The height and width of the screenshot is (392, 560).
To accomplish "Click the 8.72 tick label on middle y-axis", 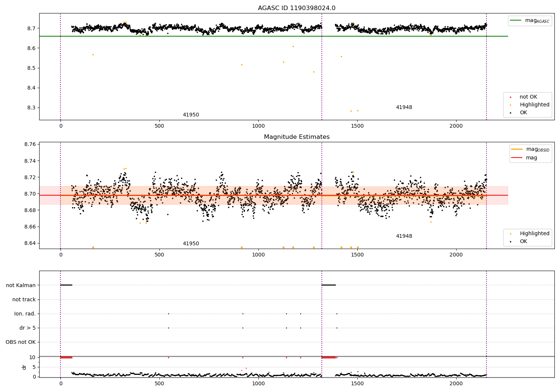I will click(30, 177).
